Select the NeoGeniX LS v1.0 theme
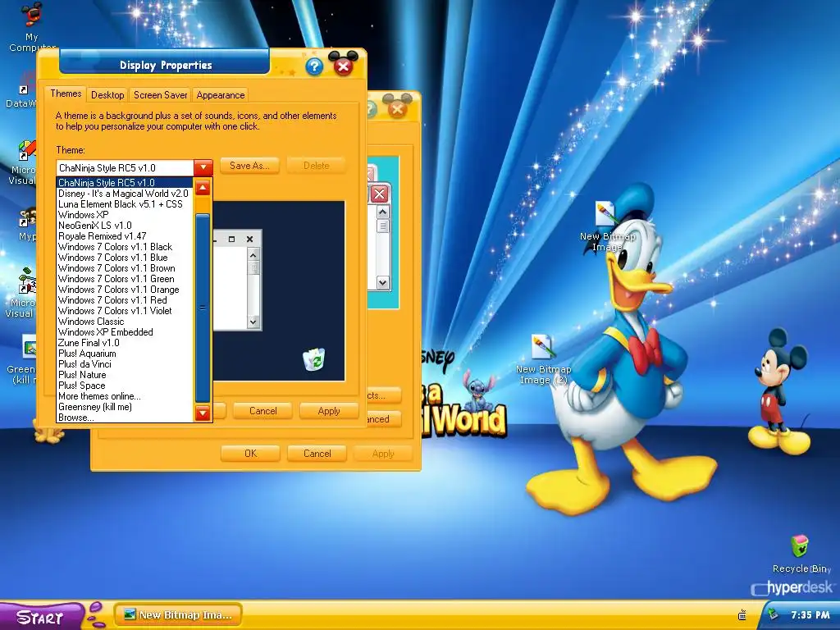The height and width of the screenshot is (630, 840). 125,226
